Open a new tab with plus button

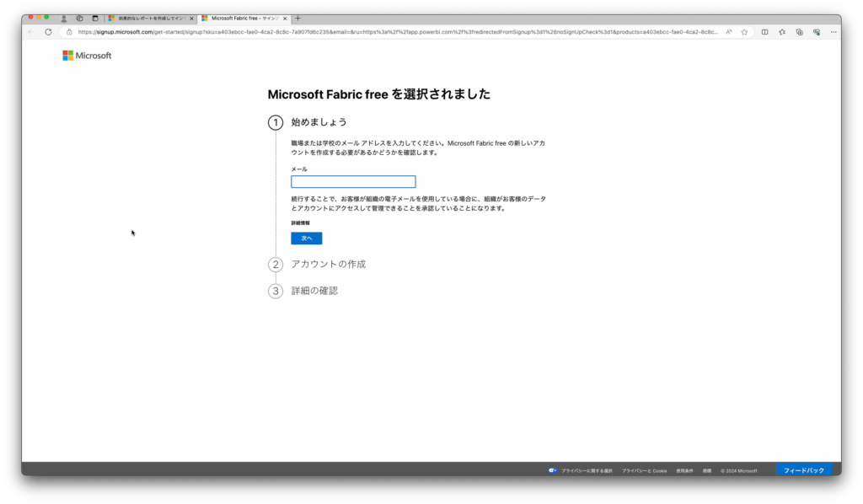[x=297, y=18]
